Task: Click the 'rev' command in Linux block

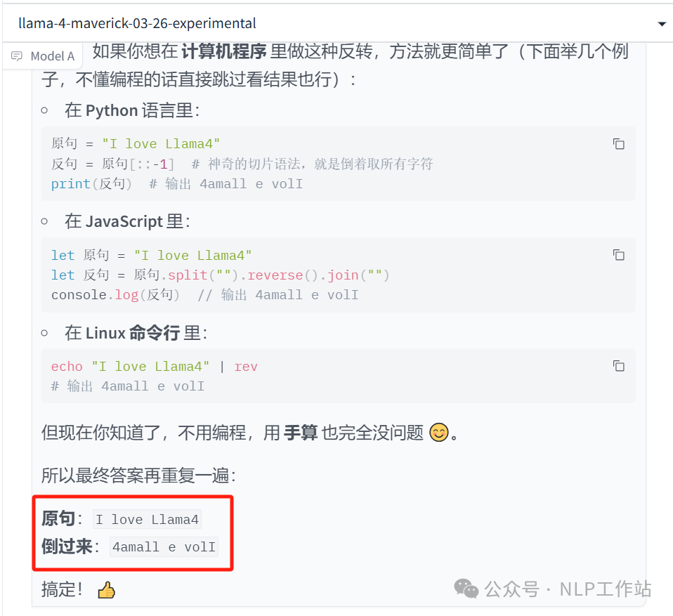Action: point(245,367)
